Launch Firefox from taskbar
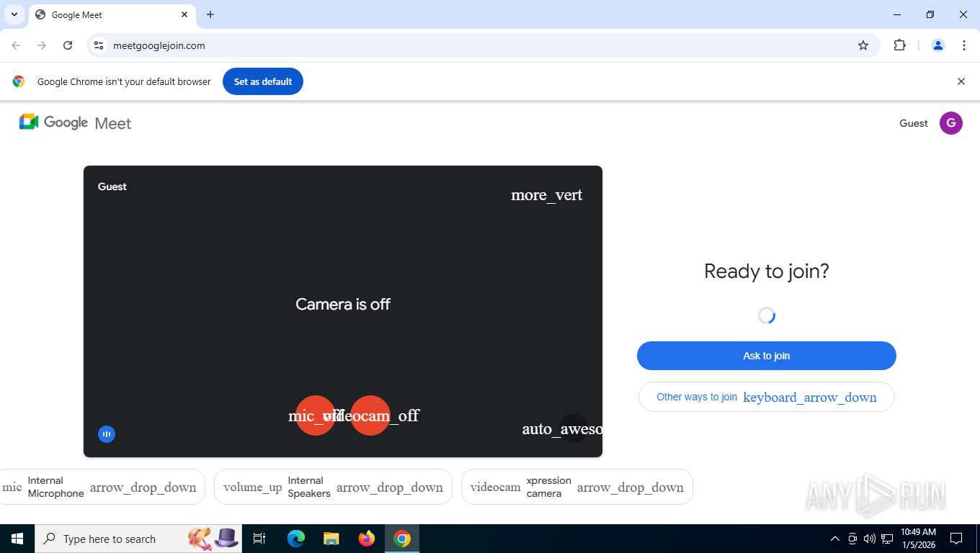The image size is (980, 553). pos(367,539)
